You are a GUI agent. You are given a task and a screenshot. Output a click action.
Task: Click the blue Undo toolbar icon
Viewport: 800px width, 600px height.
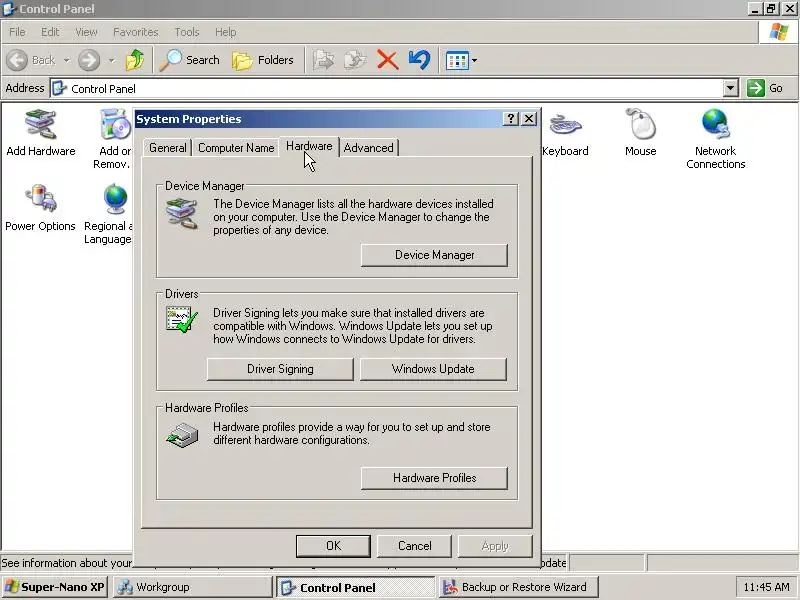pos(419,60)
